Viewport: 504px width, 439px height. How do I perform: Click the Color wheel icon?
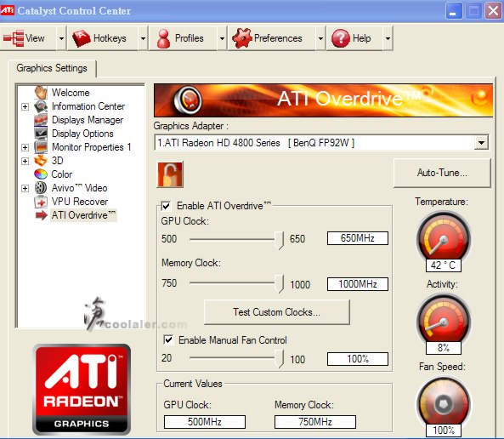pyautogui.click(x=41, y=174)
